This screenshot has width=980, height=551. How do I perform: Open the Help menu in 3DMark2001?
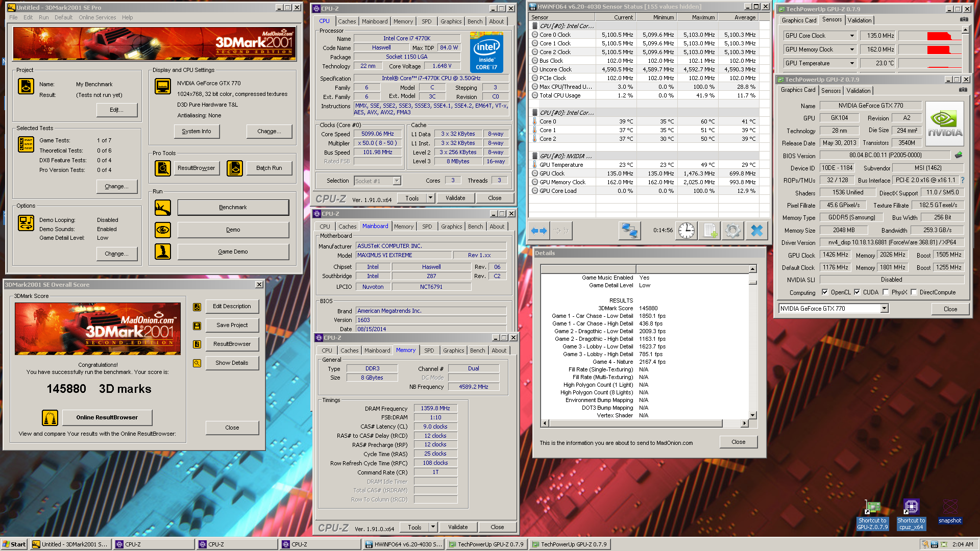pos(127,17)
